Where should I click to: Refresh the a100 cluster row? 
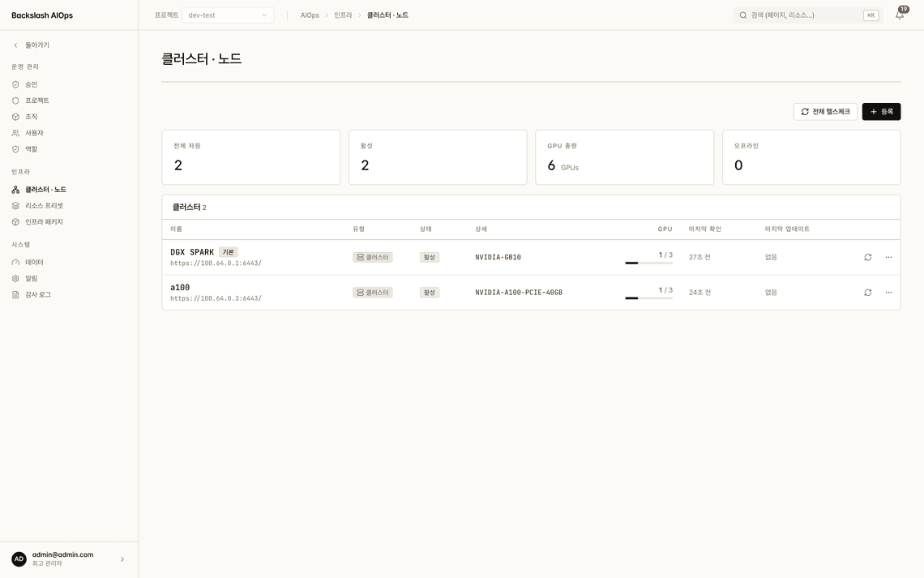pyautogui.click(x=867, y=293)
